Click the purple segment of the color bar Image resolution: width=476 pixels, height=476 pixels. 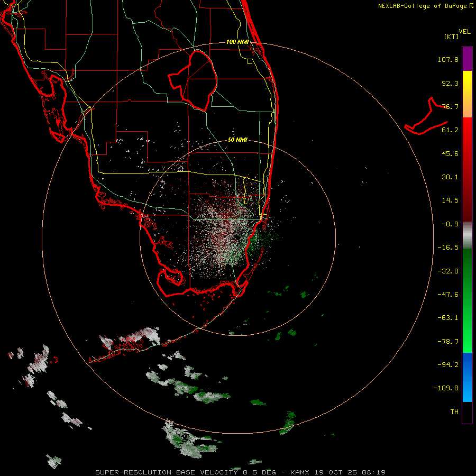click(x=467, y=59)
